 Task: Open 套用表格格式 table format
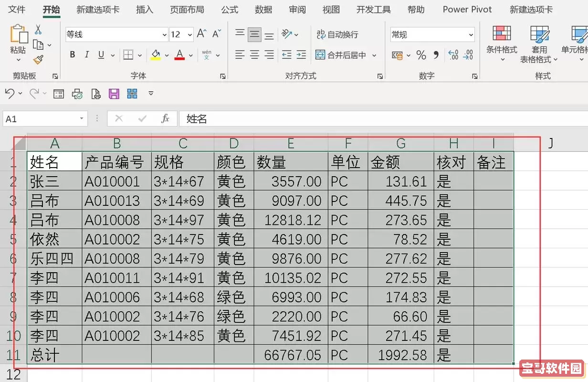tap(539, 44)
